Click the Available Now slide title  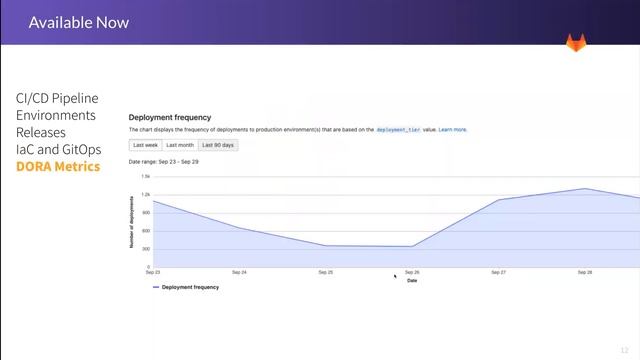(79, 22)
